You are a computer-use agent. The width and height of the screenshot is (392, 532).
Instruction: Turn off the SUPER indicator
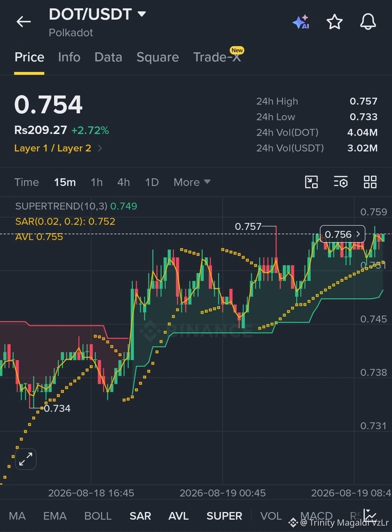[x=224, y=516]
